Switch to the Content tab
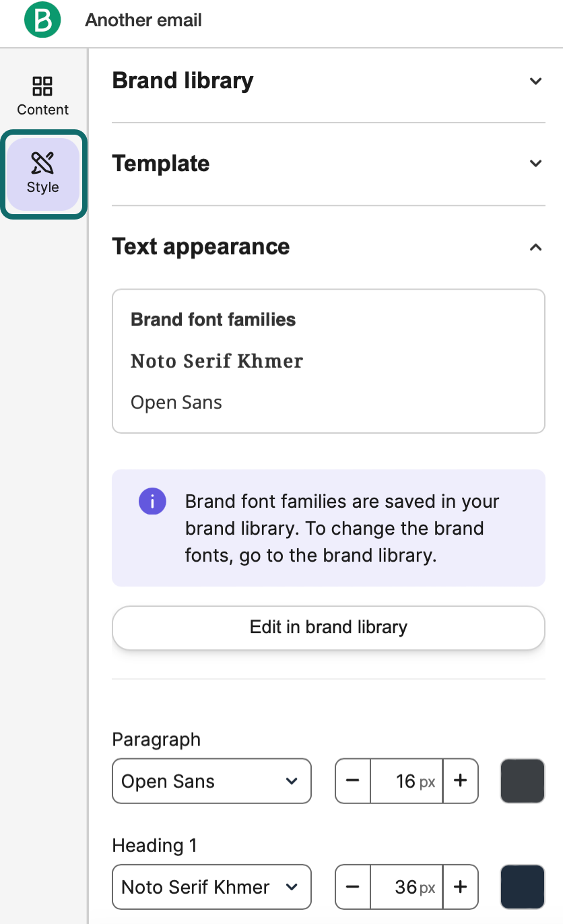Image resolution: width=563 pixels, height=924 pixels. pyautogui.click(x=42, y=94)
